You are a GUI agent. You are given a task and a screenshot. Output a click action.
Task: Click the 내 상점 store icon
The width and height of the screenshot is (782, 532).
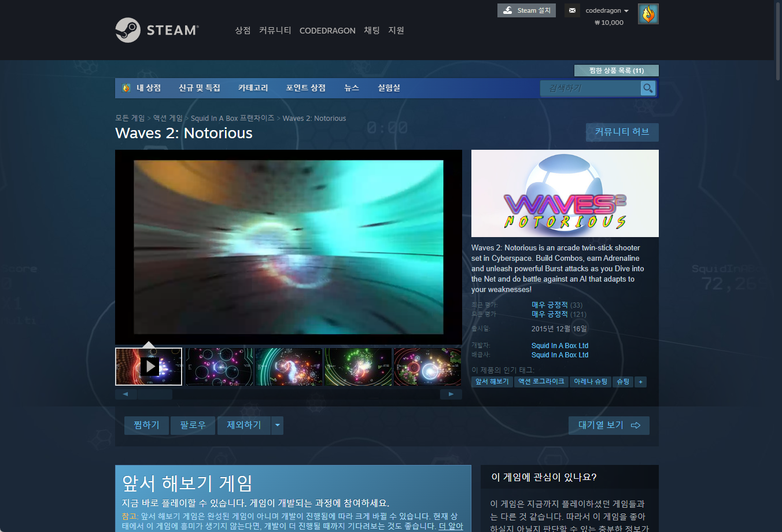[x=126, y=88]
